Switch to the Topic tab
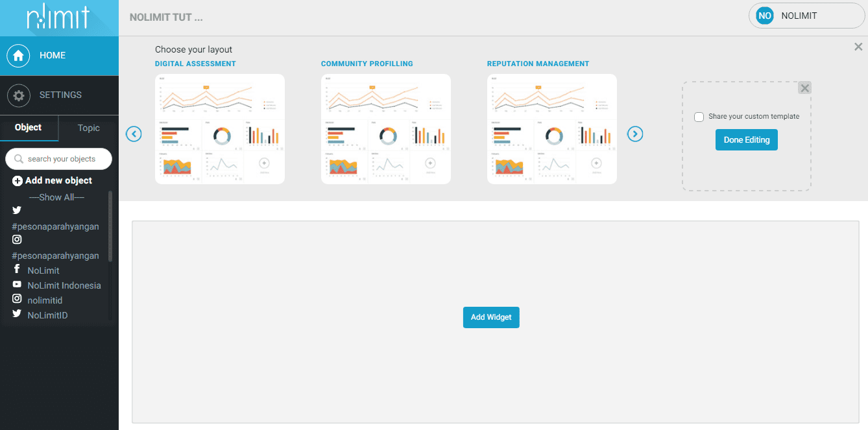The width and height of the screenshot is (868, 430). click(x=89, y=128)
